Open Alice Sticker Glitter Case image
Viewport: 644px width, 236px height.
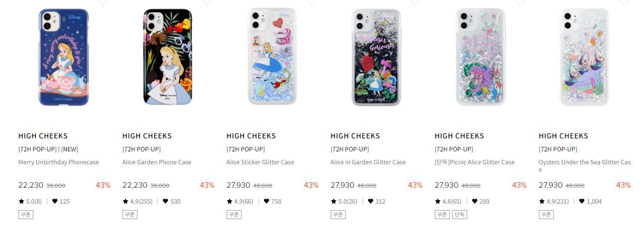pyautogui.click(x=271, y=57)
